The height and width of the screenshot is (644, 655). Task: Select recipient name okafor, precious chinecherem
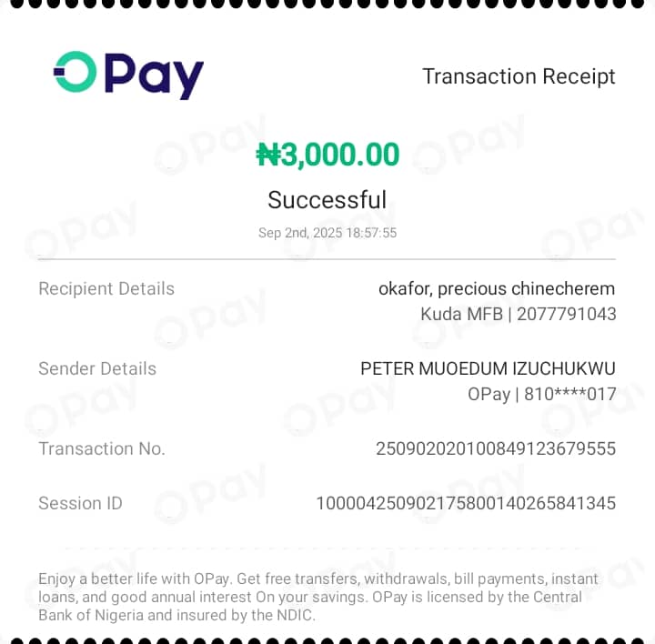coord(497,288)
